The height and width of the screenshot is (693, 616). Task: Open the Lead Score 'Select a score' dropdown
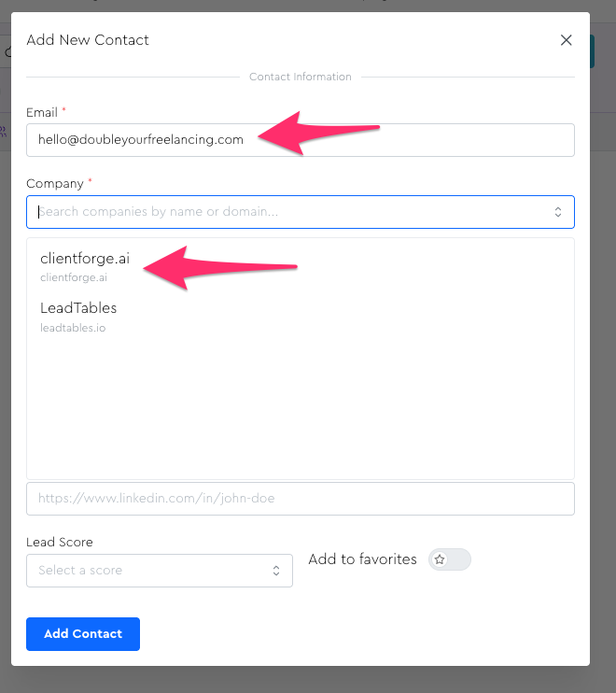pos(159,571)
